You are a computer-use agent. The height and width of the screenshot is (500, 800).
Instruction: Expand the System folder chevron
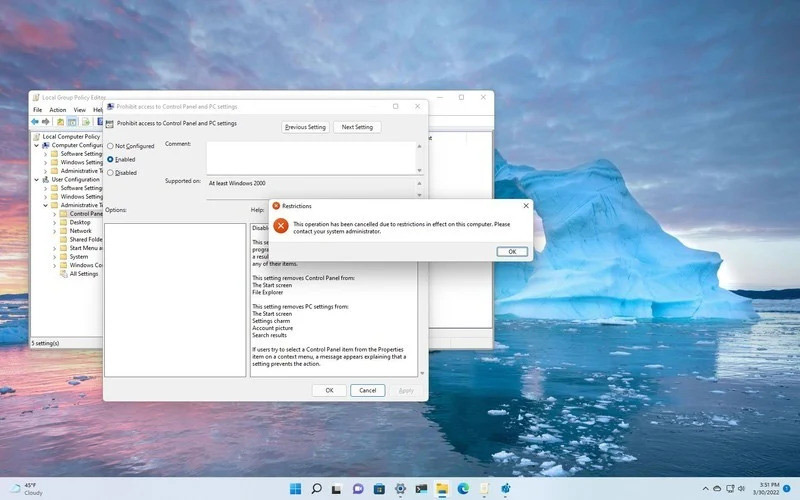click(x=55, y=257)
